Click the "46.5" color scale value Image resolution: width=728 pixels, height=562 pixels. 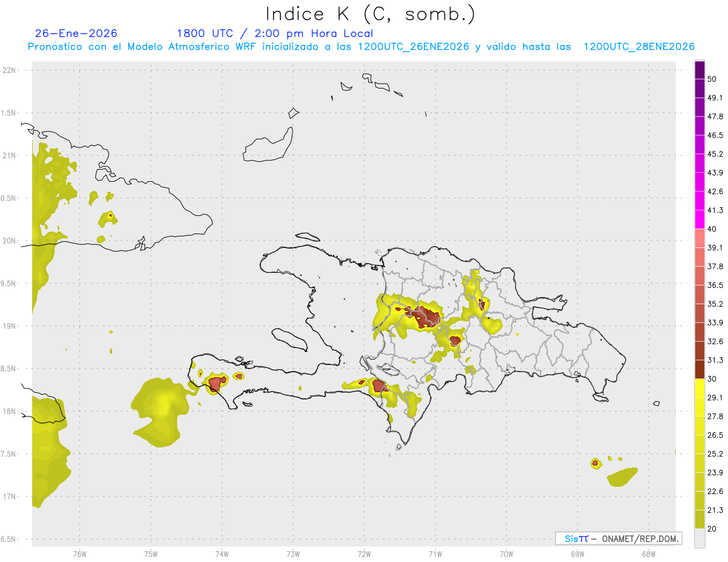coord(715,135)
